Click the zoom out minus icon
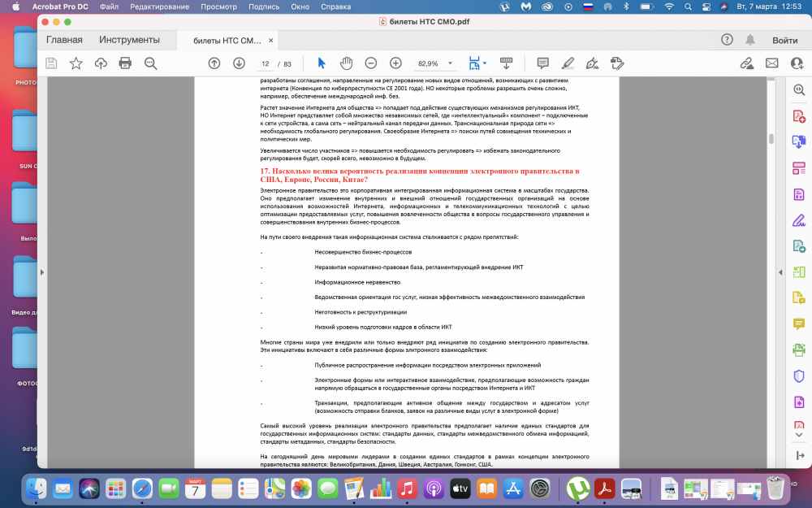Image resolution: width=812 pixels, height=508 pixels. coord(371,63)
